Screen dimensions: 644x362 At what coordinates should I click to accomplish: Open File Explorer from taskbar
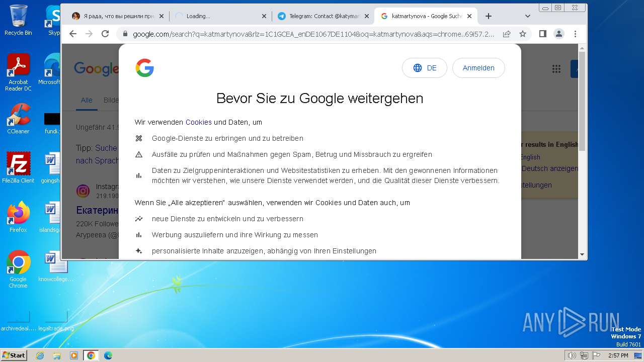[57, 355]
